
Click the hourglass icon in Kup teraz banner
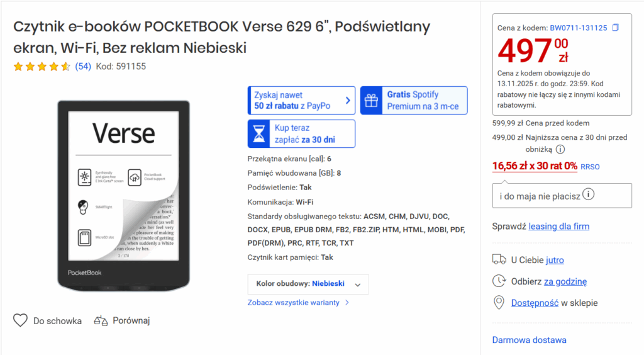[258, 133]
